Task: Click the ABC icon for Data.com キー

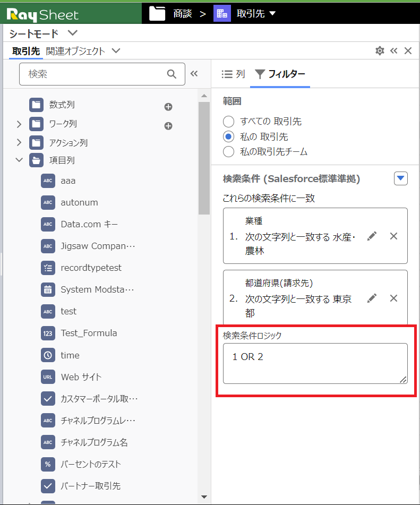Action: tap(48, 224)
